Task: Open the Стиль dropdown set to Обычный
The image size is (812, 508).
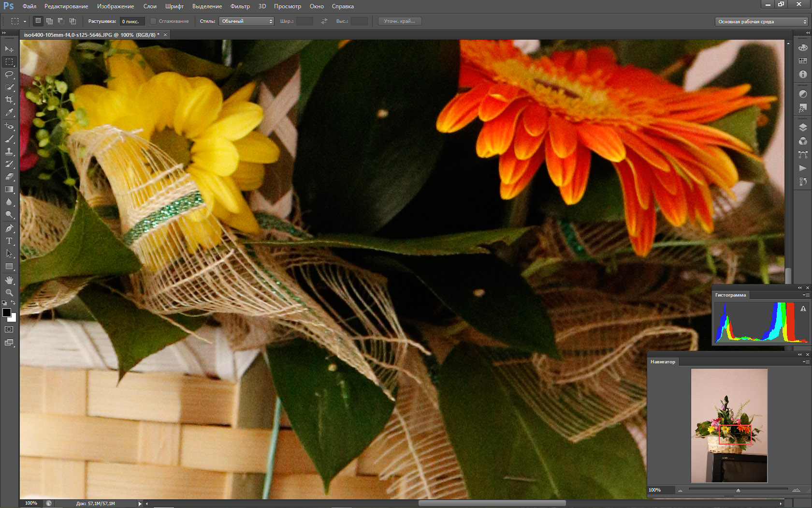Action: pos(246,21)
